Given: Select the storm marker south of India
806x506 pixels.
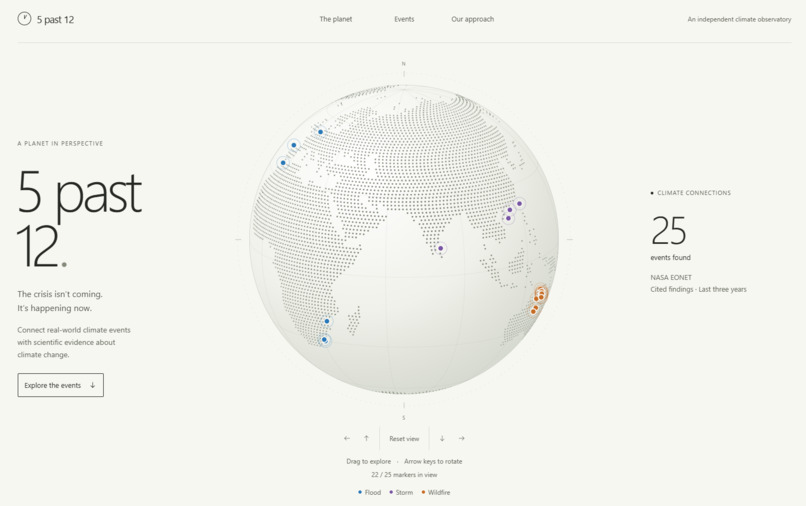Looking at the screenshot, I should pos(441,248).
